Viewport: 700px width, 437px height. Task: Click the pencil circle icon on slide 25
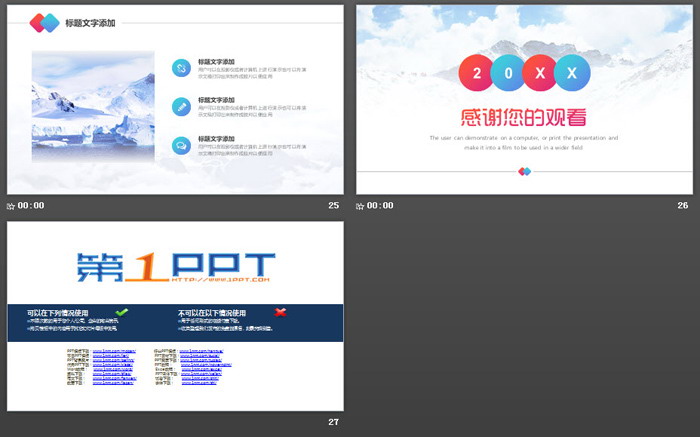pyautogui.click(x=181, y=106)
